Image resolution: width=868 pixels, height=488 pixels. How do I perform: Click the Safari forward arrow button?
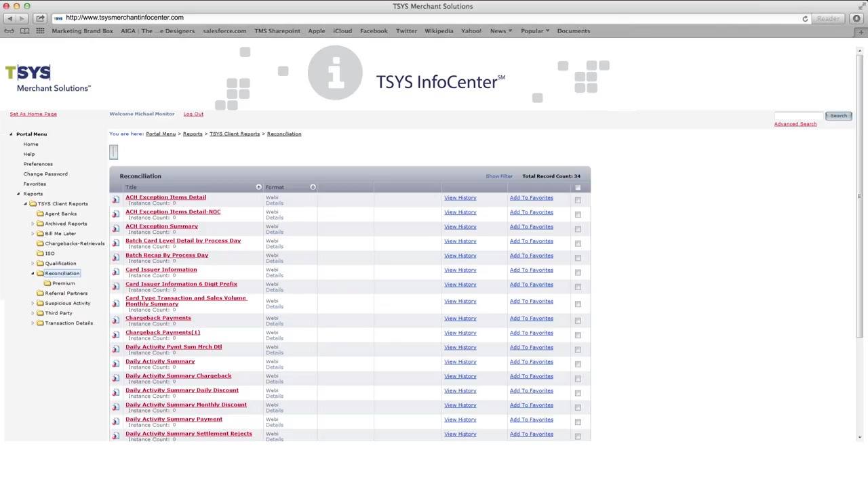click(22, 18)
